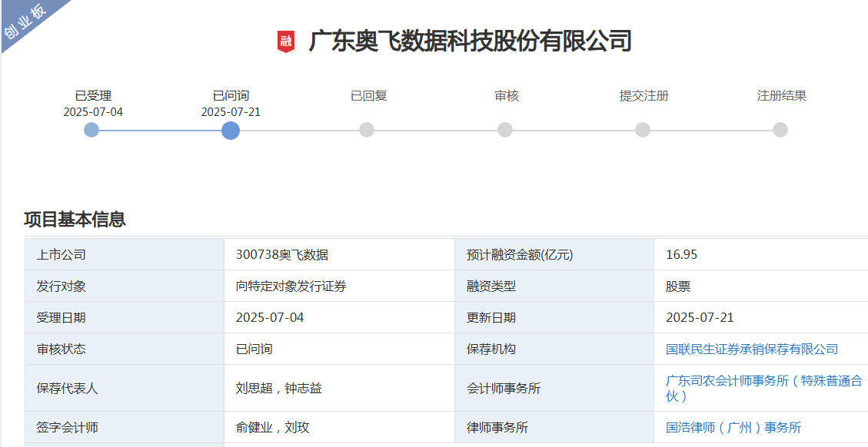
Task: Select the 注册结果 timeline node circle
Action: 780,130
